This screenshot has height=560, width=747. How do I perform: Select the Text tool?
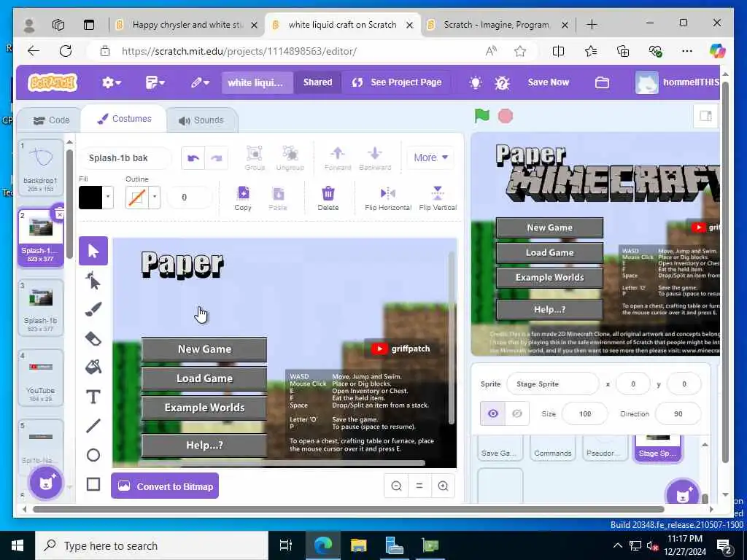click(x=93, y=397)
